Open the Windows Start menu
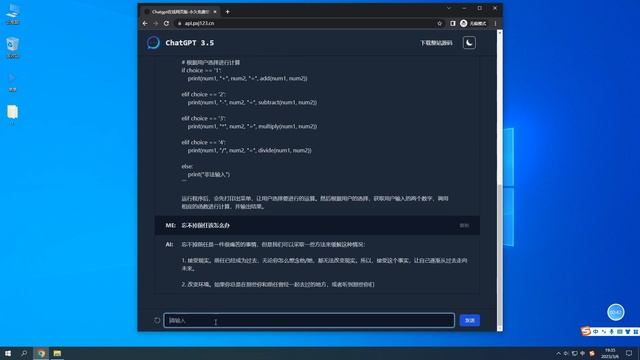Viewport: 640px width, 360px height. point(8,353)
